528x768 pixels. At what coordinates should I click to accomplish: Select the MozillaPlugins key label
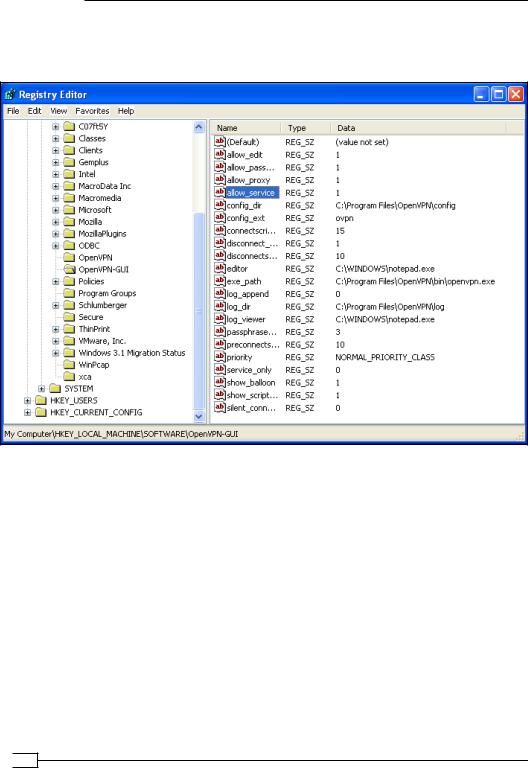coord(102,234)
